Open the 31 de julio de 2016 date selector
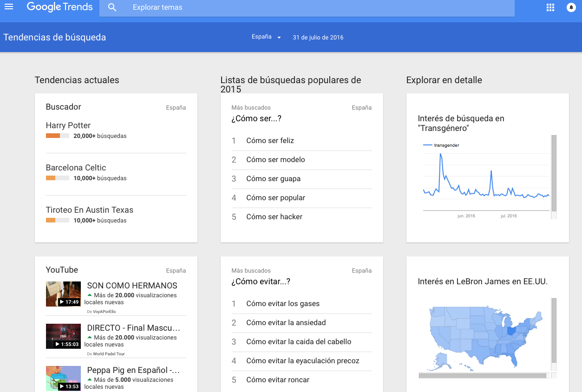The width and height of the screenshot is (582, 392). [318, 38]
